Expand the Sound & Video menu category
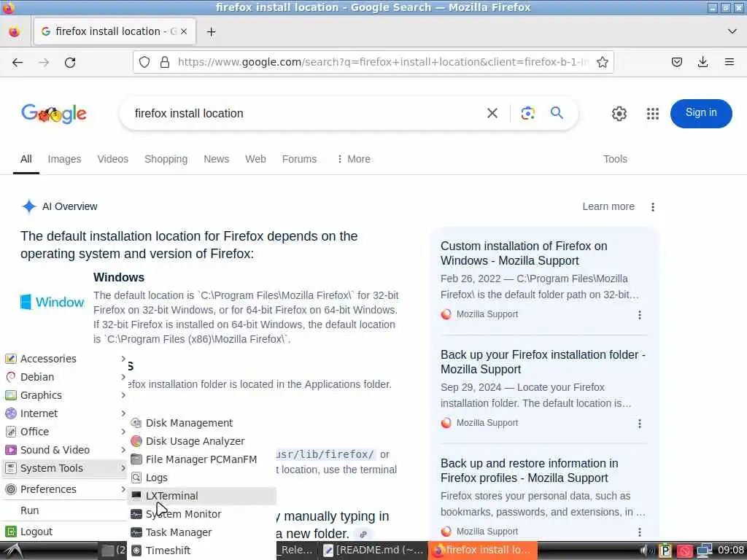The width and height of the screenshot is (747, 560). pos(65,450)
